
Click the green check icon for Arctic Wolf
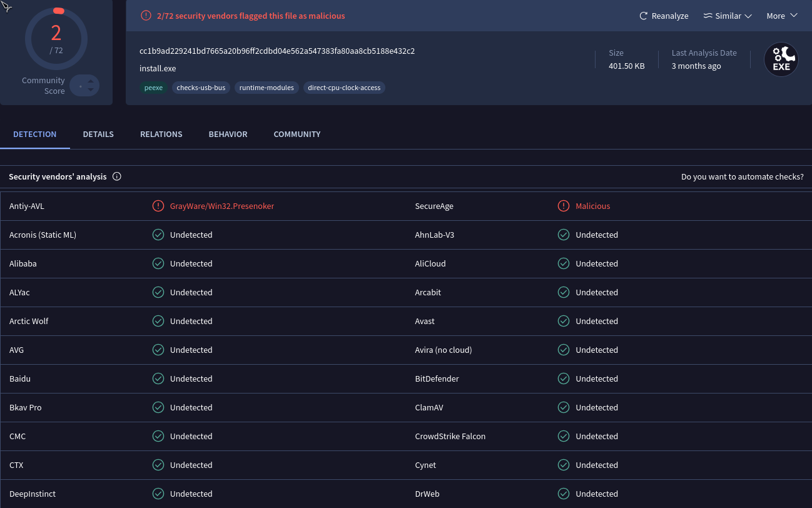[158, 321]
